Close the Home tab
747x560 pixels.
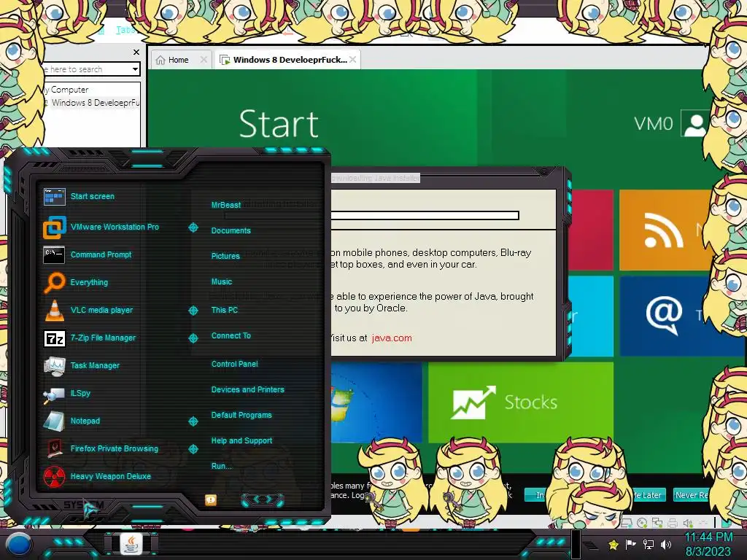pos(204,60)
